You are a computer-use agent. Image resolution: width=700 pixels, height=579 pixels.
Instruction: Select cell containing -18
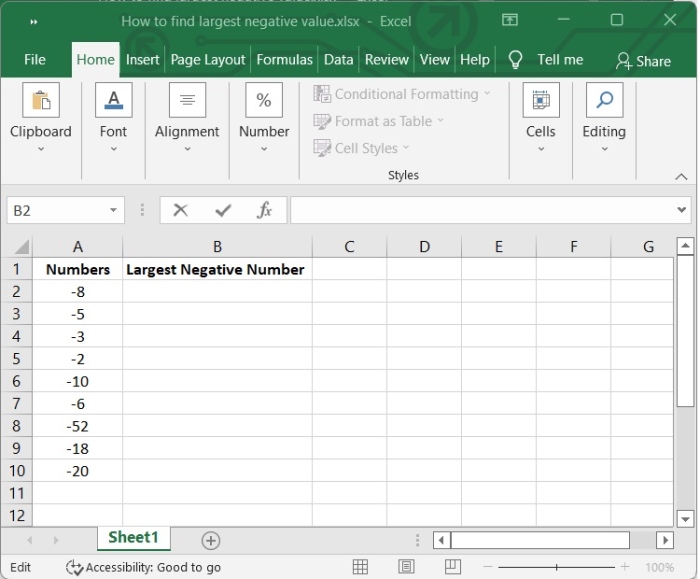[x=78, y=448]
